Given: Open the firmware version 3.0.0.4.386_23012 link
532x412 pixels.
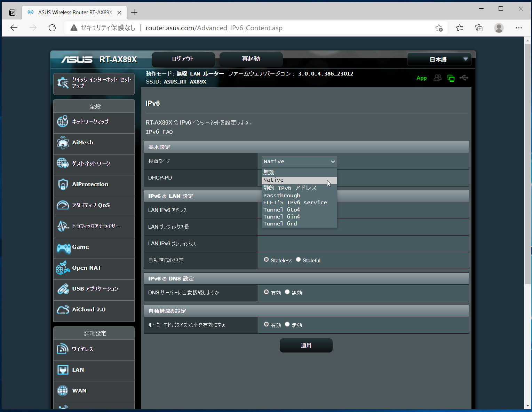Looking at the screenshot, I should 326,74.
